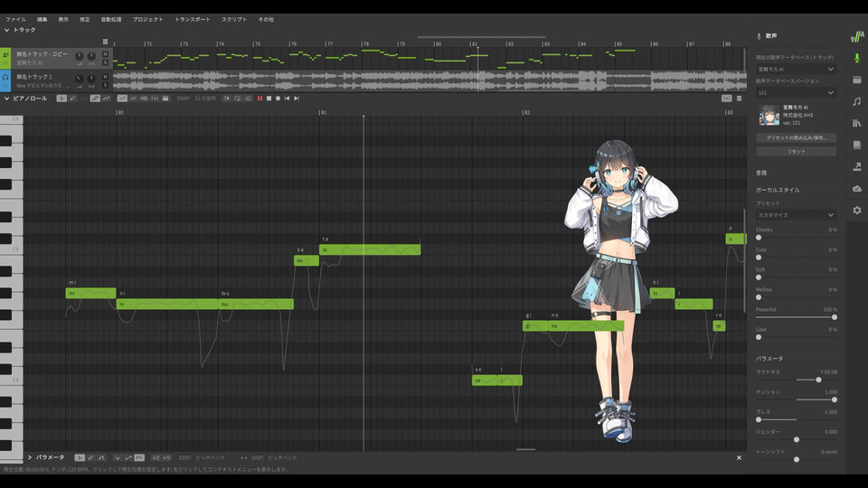The height and width of the screenshot is (488, 868).
Task: Open the render export icon in sidebar
Action: 857,166
